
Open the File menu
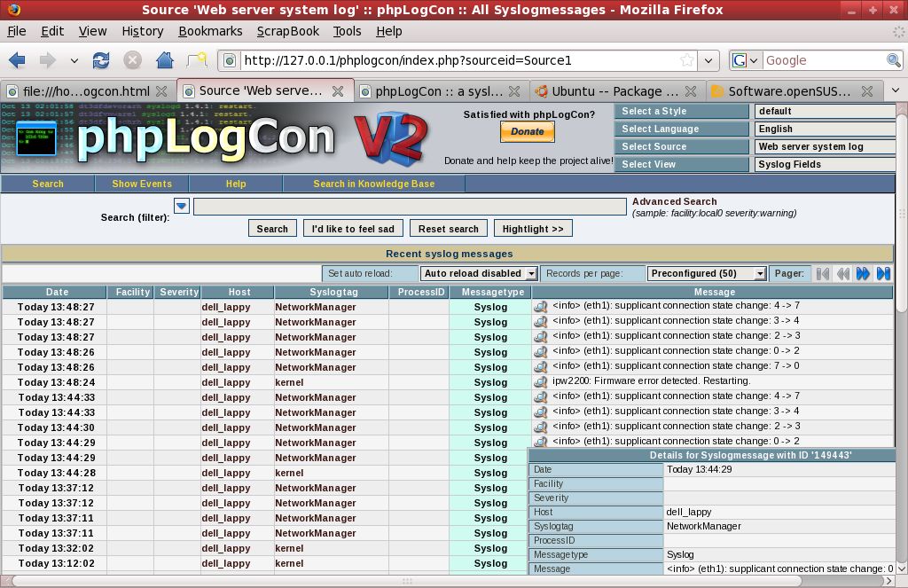16,31
